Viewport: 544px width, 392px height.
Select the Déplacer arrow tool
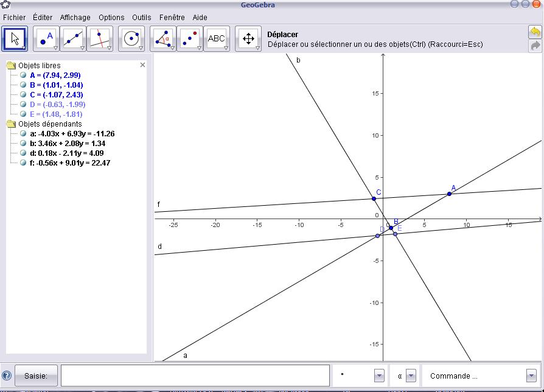15,38
